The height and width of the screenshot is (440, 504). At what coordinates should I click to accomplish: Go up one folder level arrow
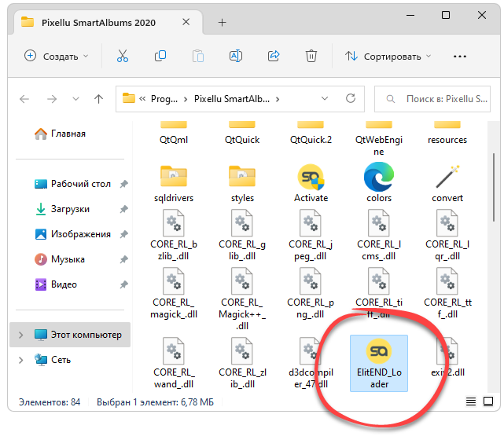coord(99,99)
